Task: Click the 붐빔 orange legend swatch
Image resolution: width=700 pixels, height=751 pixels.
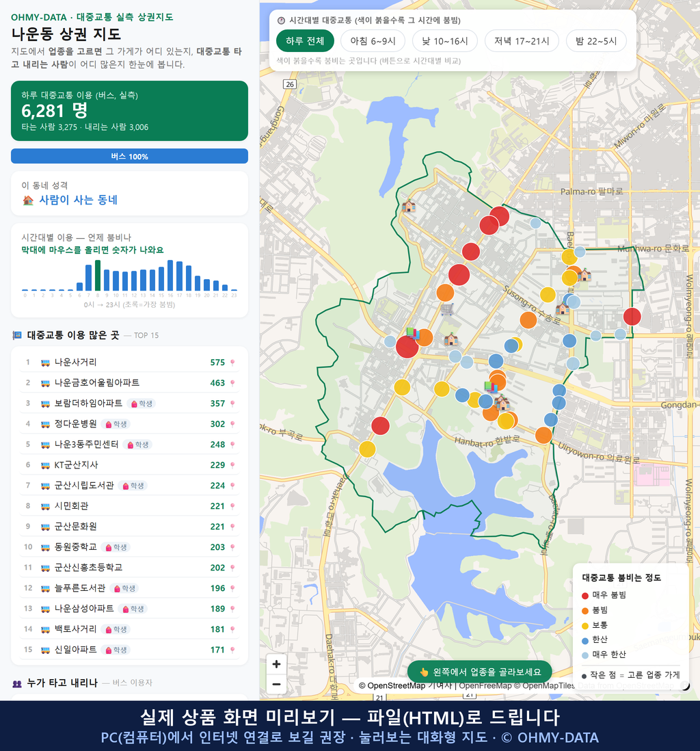Action: (x=584, y=611)
